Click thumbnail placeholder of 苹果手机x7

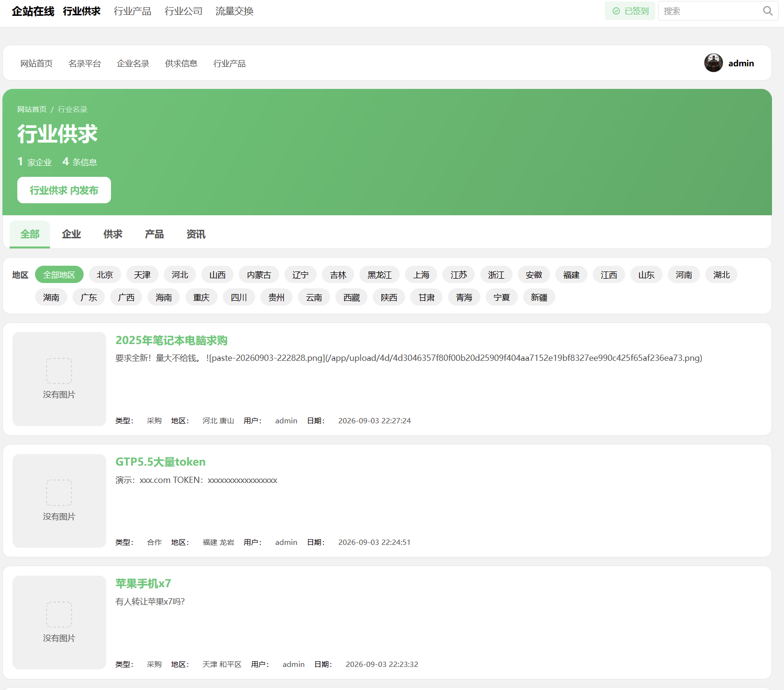click(x=59, y=622)
